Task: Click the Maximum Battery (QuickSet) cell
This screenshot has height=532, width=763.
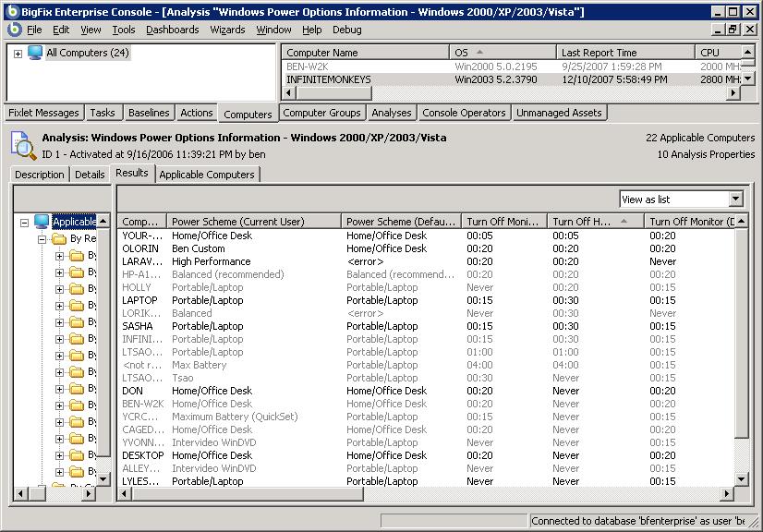Action: pyautogui.click(x=235, y=417)
